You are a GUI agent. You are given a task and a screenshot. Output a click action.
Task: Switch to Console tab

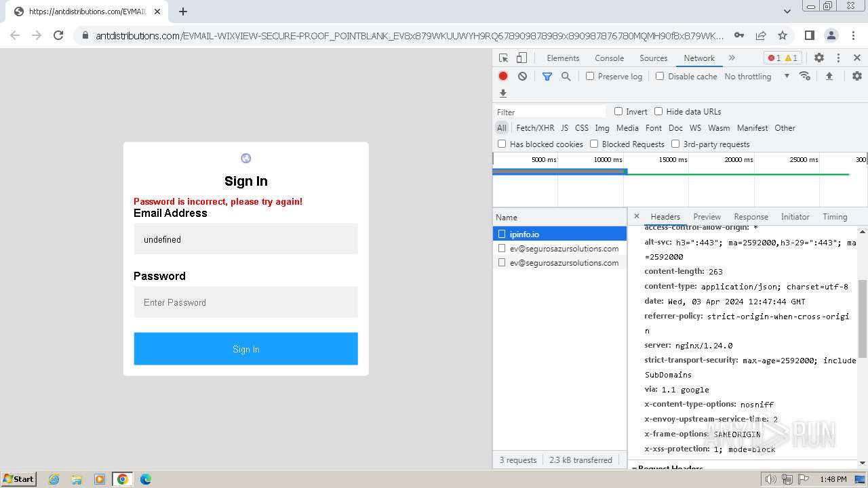(x=609, y=58)
